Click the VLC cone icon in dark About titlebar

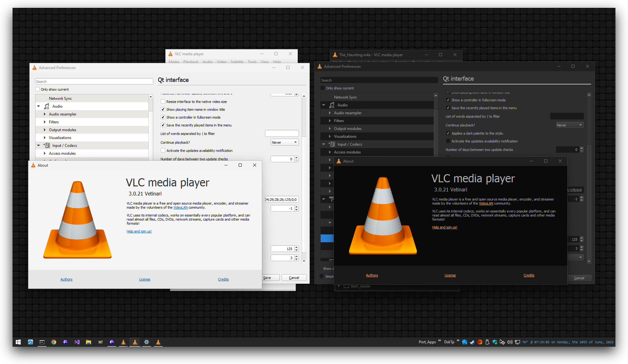(x=339, y=161)
